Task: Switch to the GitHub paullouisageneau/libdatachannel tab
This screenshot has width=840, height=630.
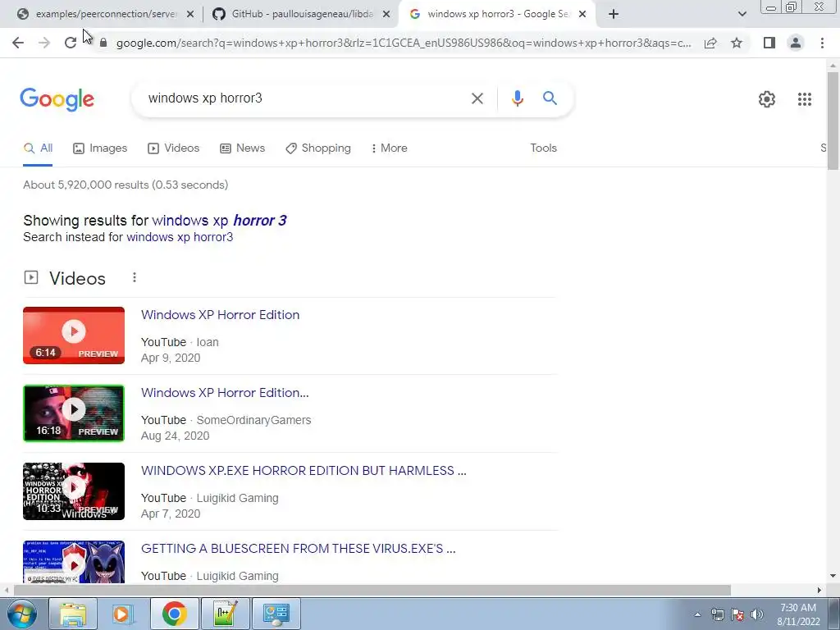Action: pos(300,15)
